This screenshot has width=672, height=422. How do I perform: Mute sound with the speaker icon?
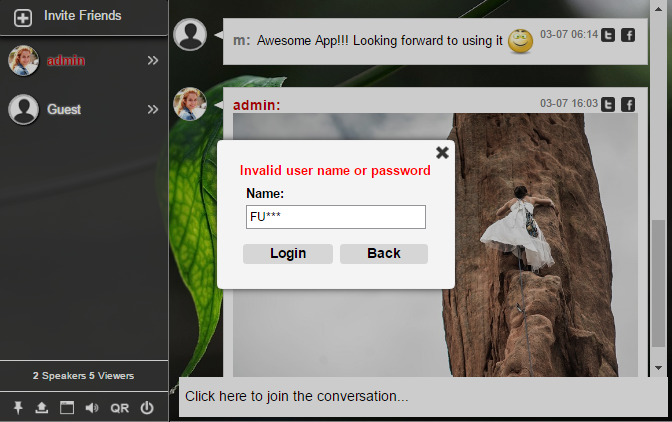[92, 408]
